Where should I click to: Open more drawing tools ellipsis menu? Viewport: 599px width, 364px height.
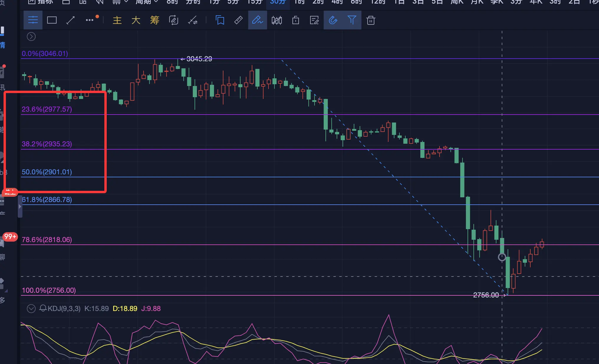click(x=90, y=20)
